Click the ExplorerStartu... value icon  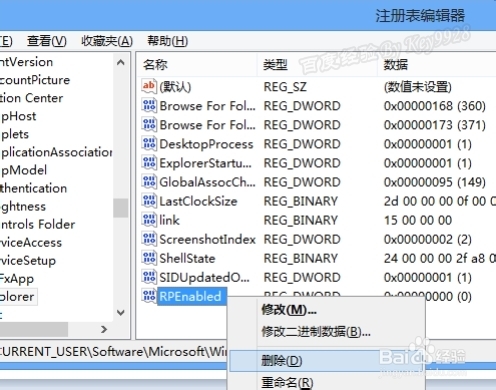pos(149,163)
